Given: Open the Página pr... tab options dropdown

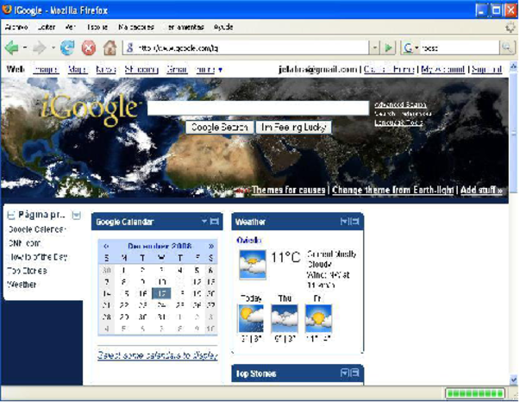Looking at the screenshot, I should pos(77,215).
